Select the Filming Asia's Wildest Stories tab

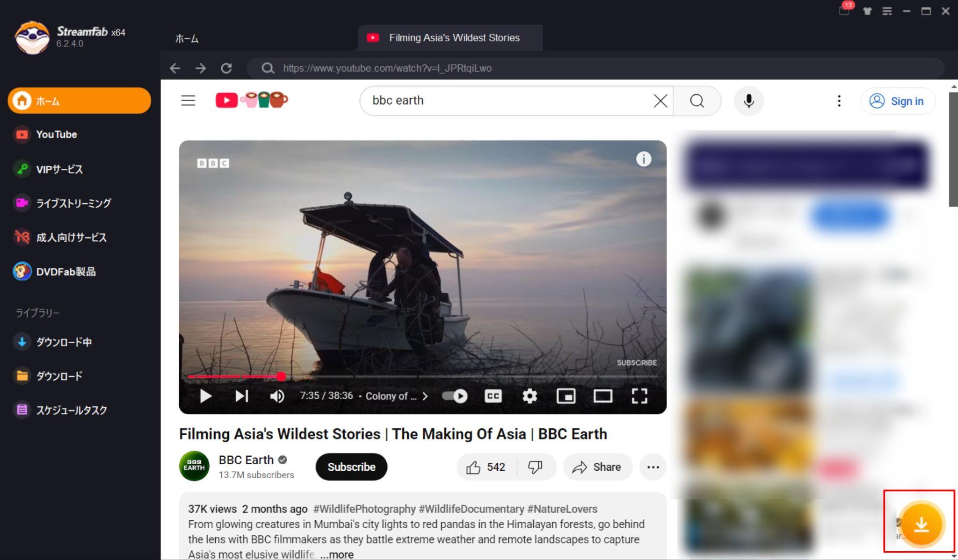pos(450,38)
